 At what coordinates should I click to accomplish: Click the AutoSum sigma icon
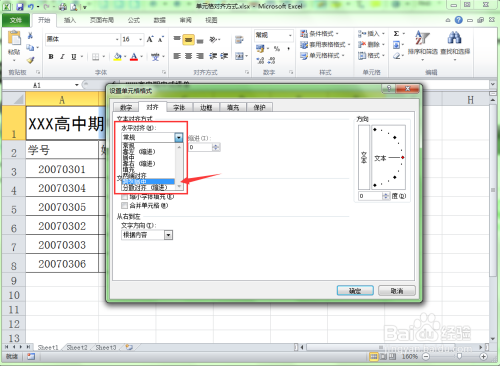click(x=396, y=34)
